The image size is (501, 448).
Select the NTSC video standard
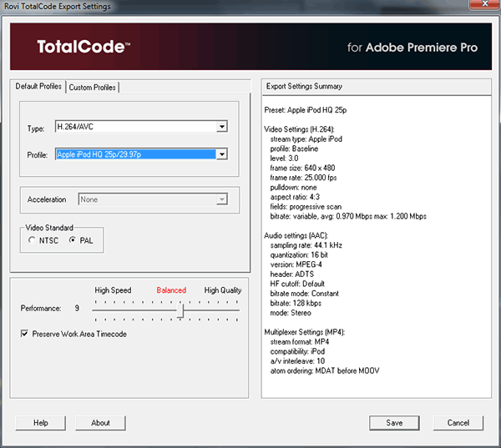(43, 240)
